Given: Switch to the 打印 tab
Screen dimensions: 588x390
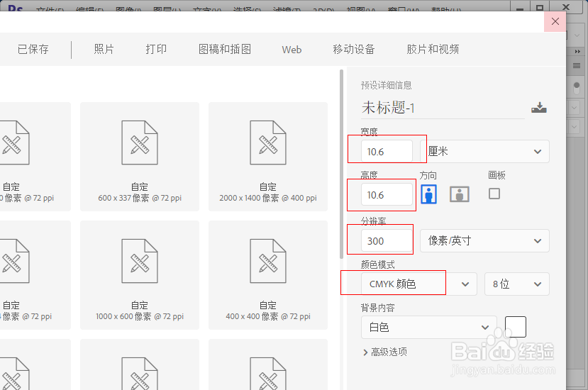Looking at the screenshot, I should point(156,49).
